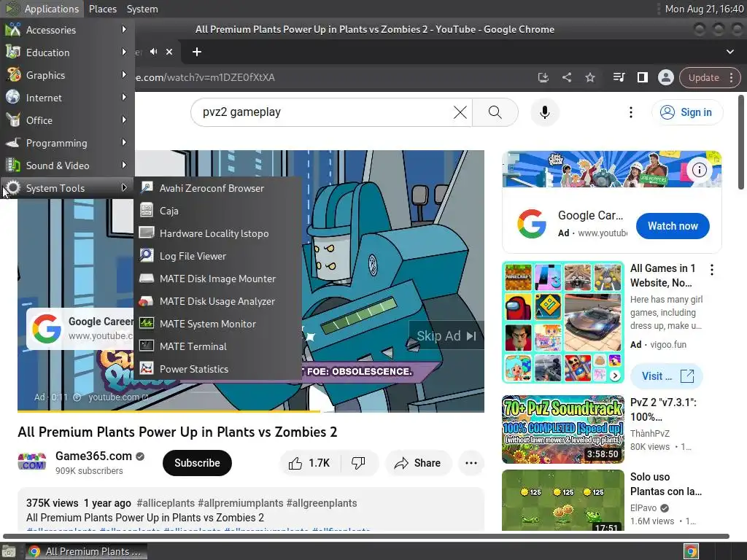
Task: Expand the Office submenu
Action: tap(67, 120)
